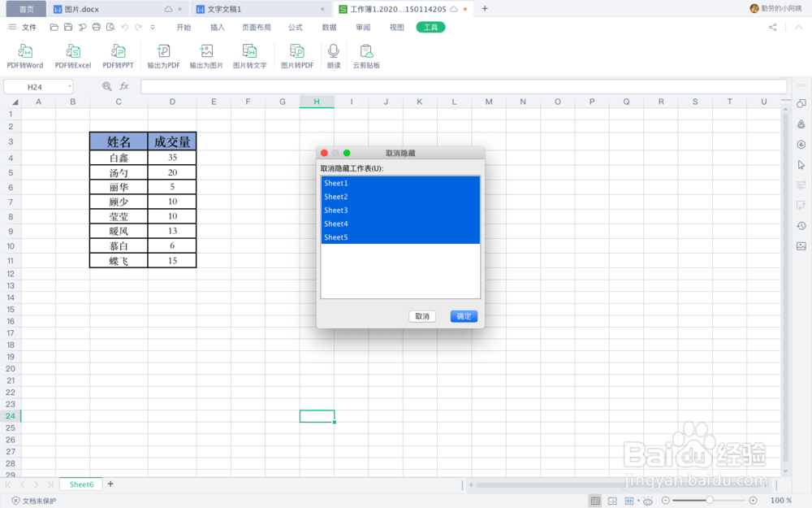Switch to 文字文稿1 document tab
The width and height of the screenshot is (812, 508).
[x=260, y=9]
